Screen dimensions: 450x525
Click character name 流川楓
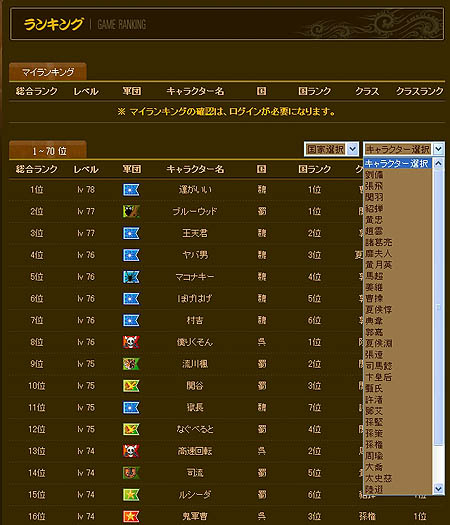point(195,364)
